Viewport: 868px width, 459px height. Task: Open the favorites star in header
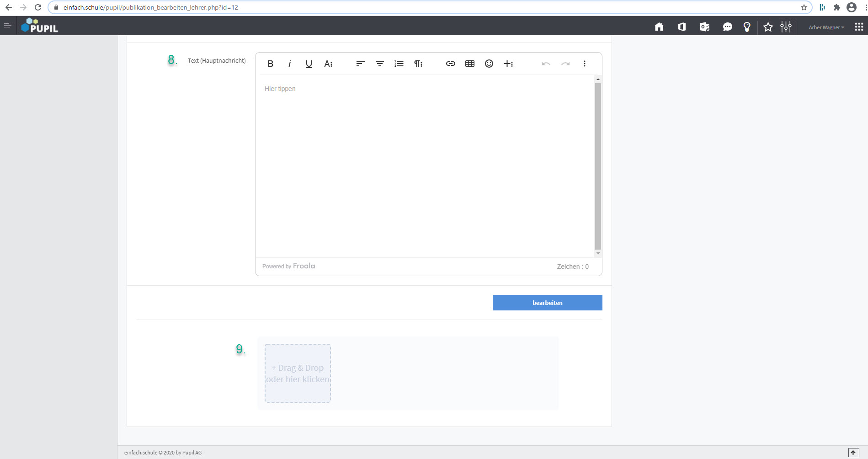pos(768,27)
